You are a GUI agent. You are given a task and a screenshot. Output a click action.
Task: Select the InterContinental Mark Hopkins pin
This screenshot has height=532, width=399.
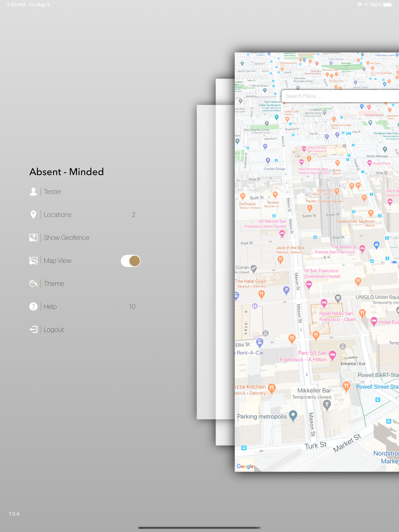tap(302, 162)
